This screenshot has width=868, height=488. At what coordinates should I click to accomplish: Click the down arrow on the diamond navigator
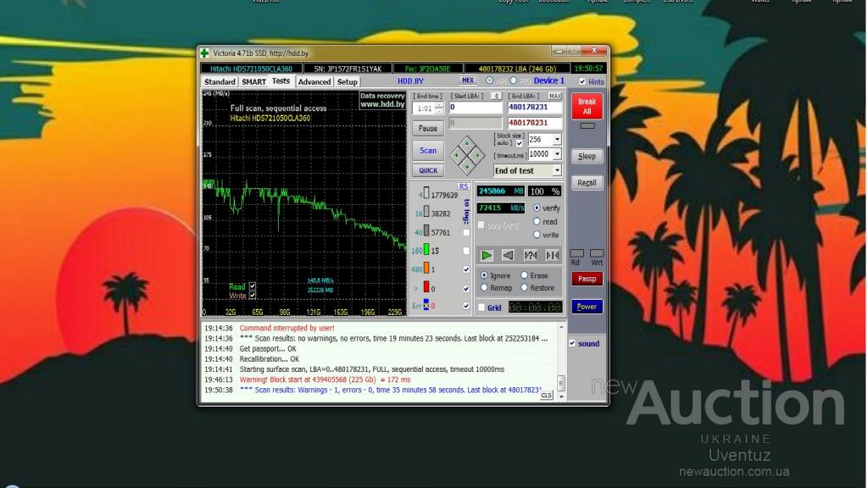(467, 167)
